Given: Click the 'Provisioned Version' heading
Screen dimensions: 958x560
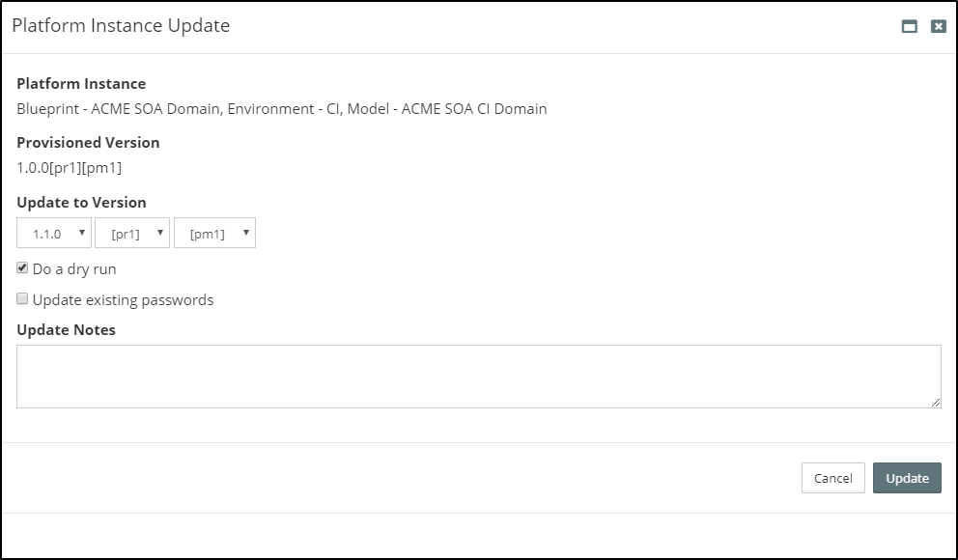Looking at the screenshot, I should tap(88, 143).
